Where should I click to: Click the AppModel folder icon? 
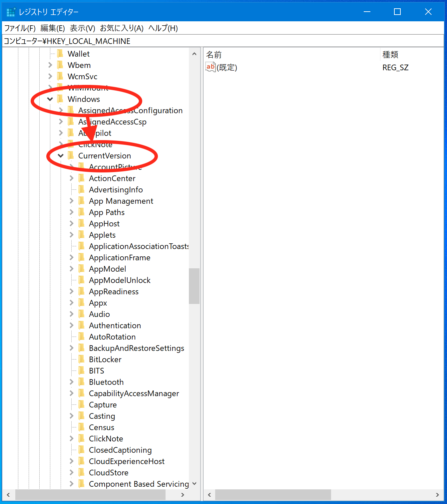coord(82,269)
